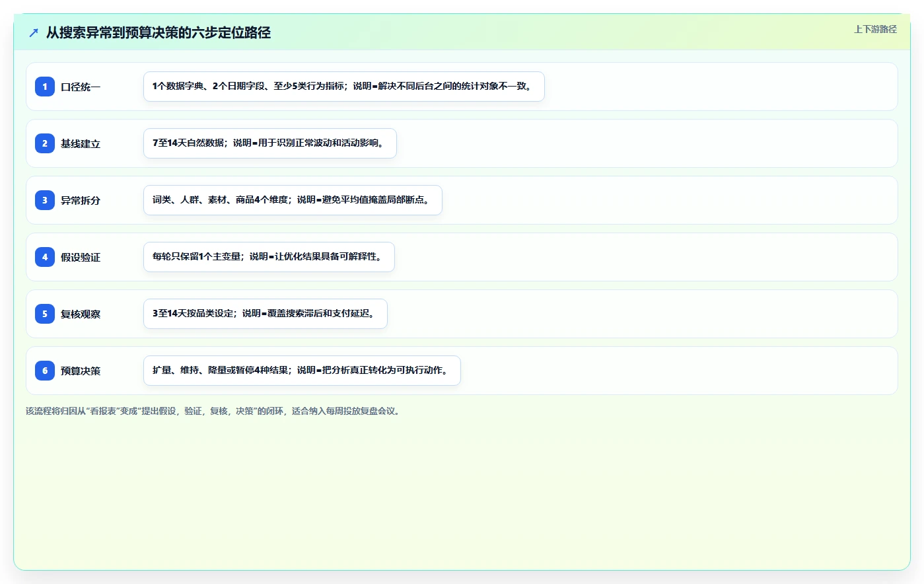Select the step 1 number badge

click(x=45, y=87)
